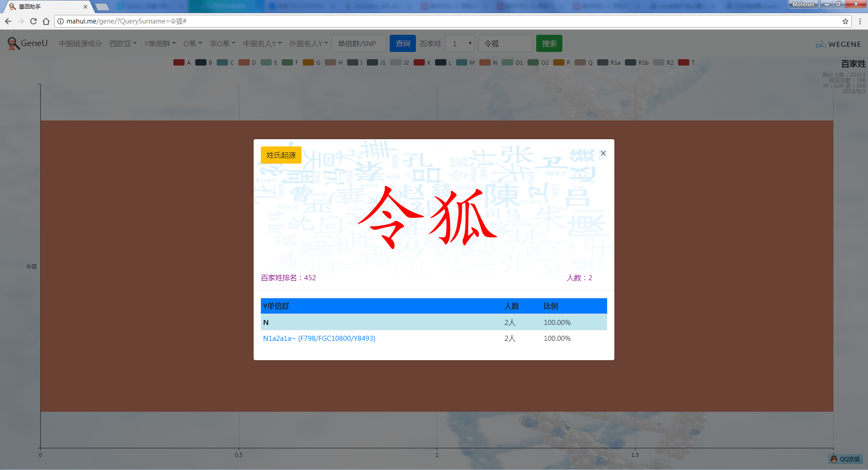
Task: Toggle haplogroup T legend entry
Action: (687, 62)
